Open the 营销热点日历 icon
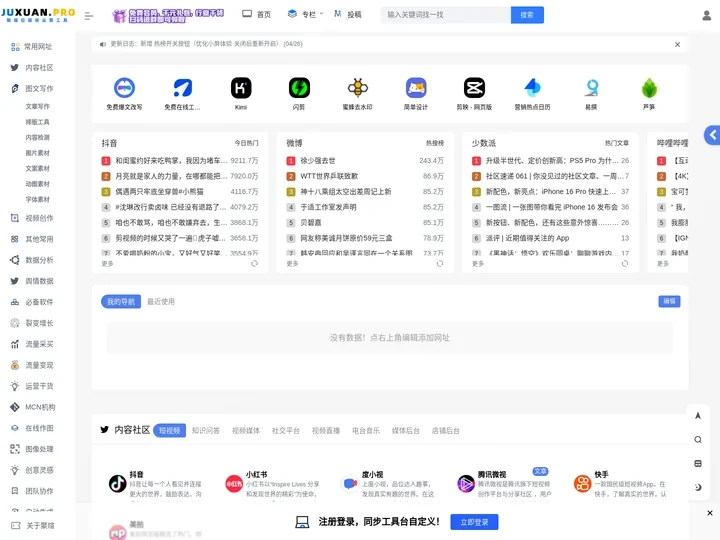The height and width of the screenshot is (540, 720). click(x=532, y=88)
